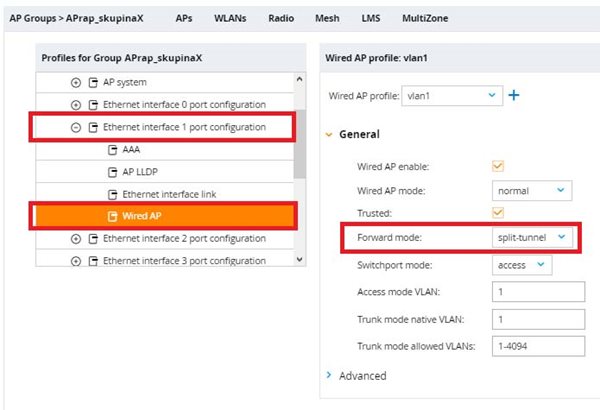Select the AP LLDP profile icon
Image resolution: width=600 pixels, height=410 pixels.
tap(112, 172)
